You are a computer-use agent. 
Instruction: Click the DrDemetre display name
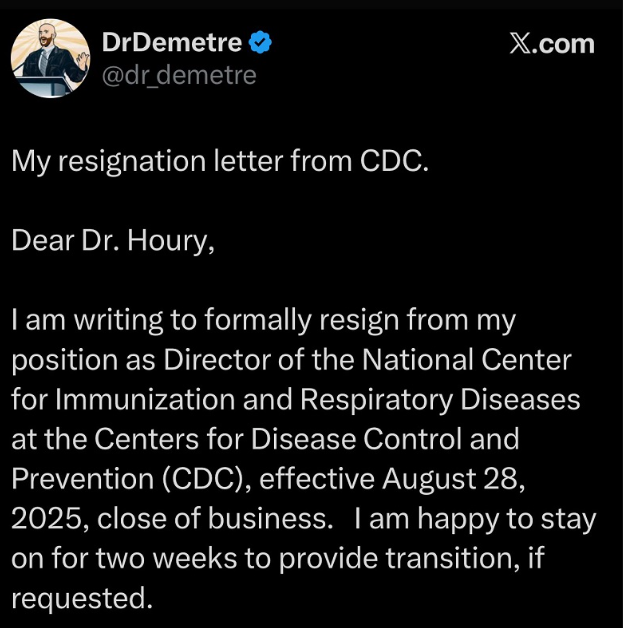click(172, 42)
